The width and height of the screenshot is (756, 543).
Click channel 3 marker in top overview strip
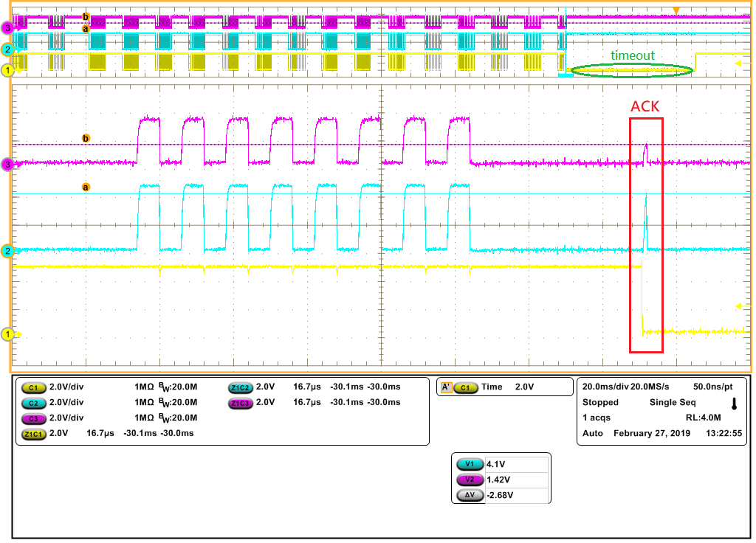7,29
